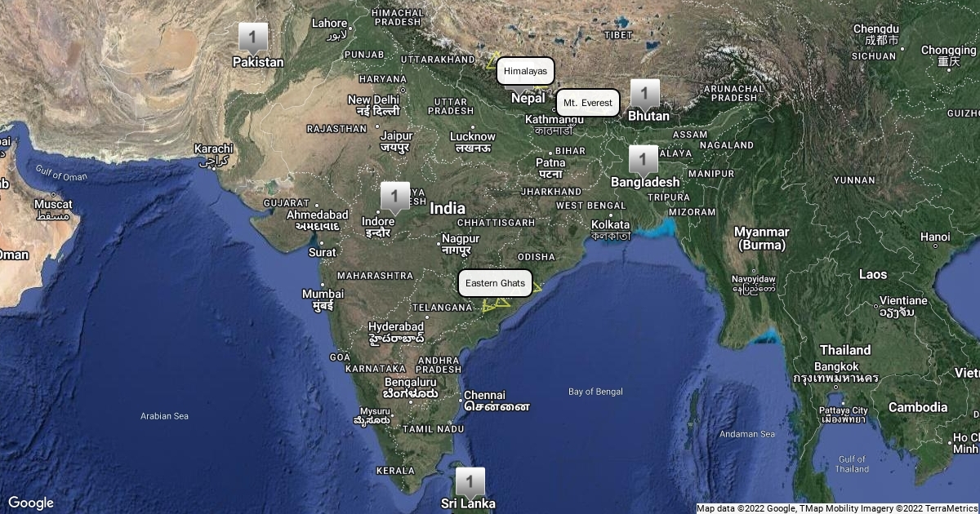The height and width of the screenshot is (514, 980).
Task: Click the Arabian Sea label
Action: pyautogui.click(x=164, y=416)
